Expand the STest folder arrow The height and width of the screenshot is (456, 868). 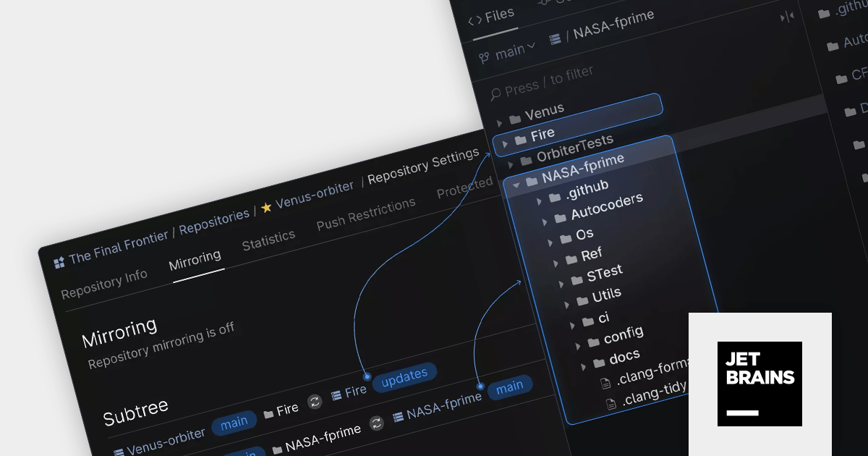(561, 284)
